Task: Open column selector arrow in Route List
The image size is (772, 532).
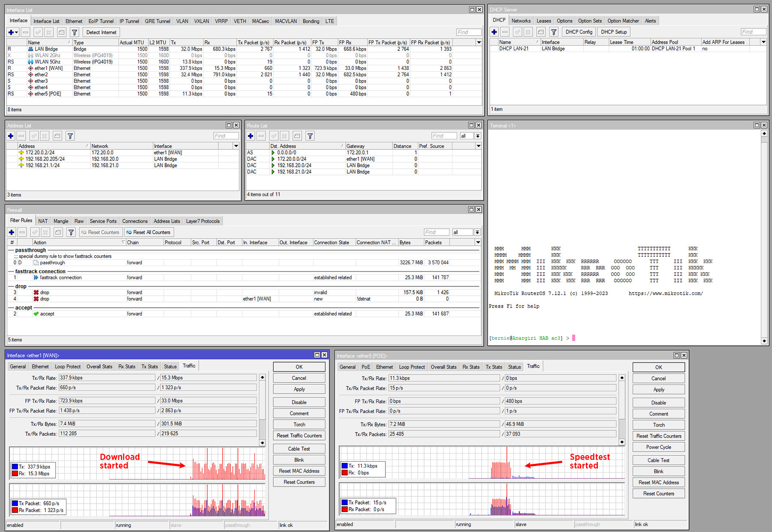Action: pyautogui.click(x=479, y=146)
